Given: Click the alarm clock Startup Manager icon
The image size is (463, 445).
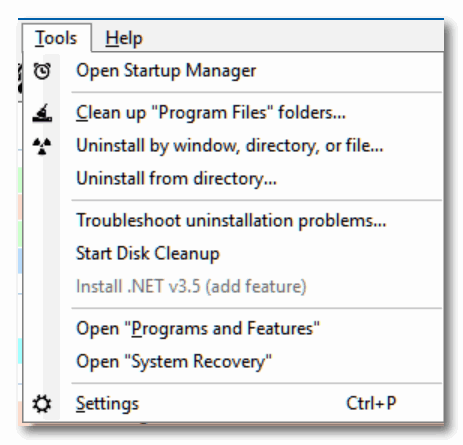Looking at the screenshot, I should pos(42,71).
